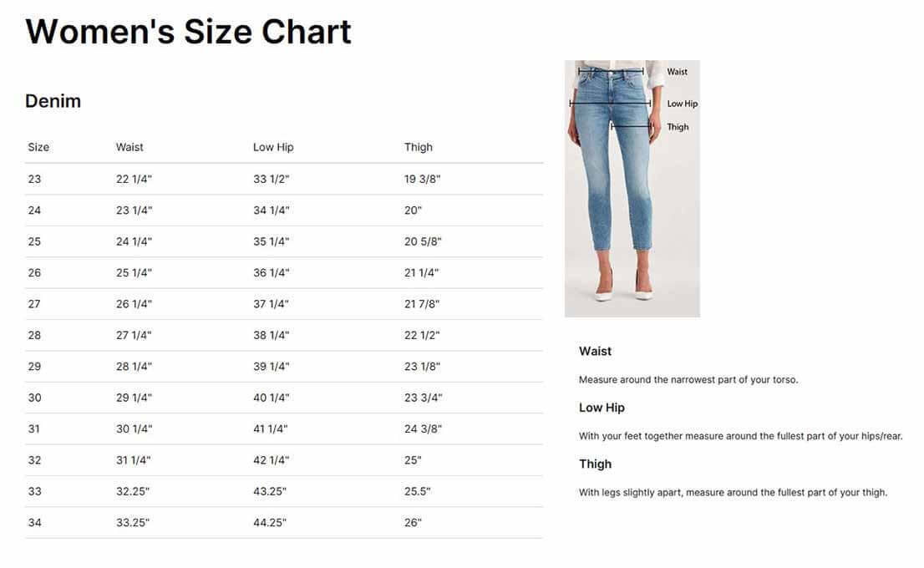924x568 pixels.
Task: Click the Thigh label on the photo
Action: [678, 127]
